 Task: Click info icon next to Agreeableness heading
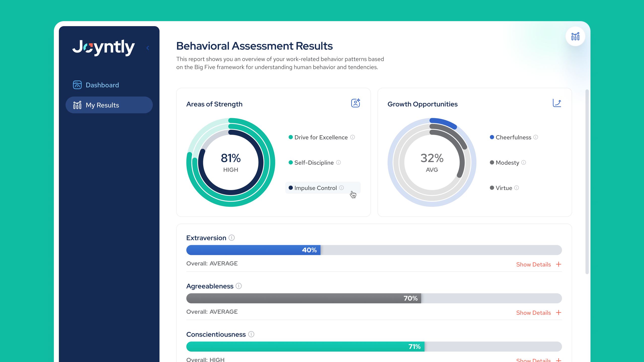click(238, 286)
